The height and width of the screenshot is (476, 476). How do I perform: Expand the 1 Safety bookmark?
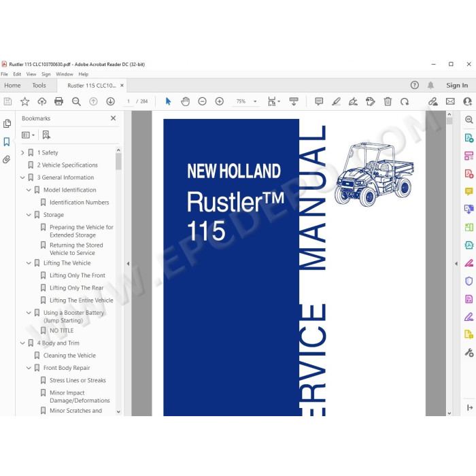pyautogui.click(x=22, y=152)
